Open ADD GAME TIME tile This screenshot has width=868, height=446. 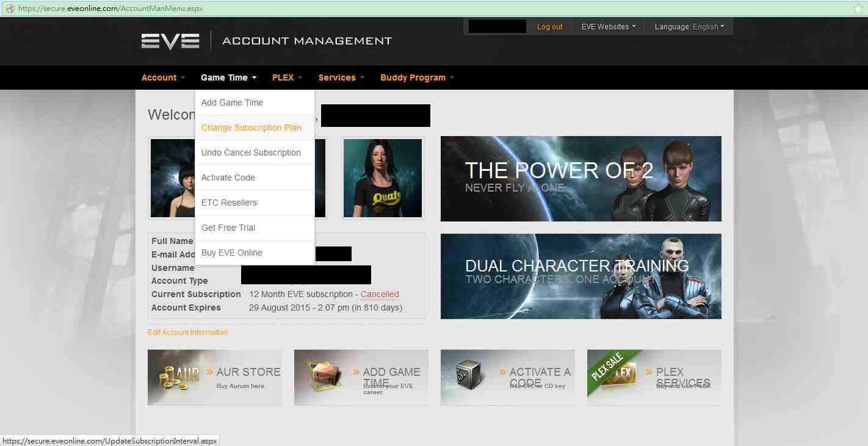[x=361, y=377]
